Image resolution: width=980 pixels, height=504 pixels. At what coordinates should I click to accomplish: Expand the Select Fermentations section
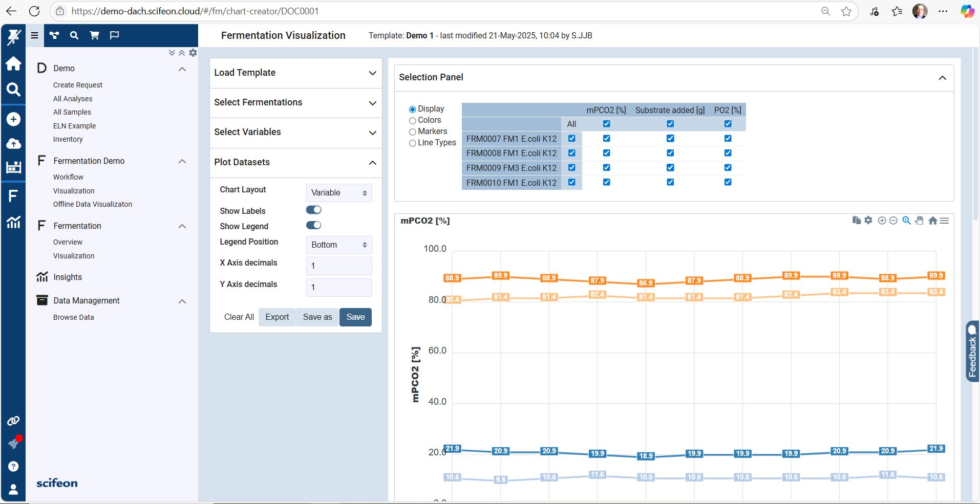pos(295,103)
